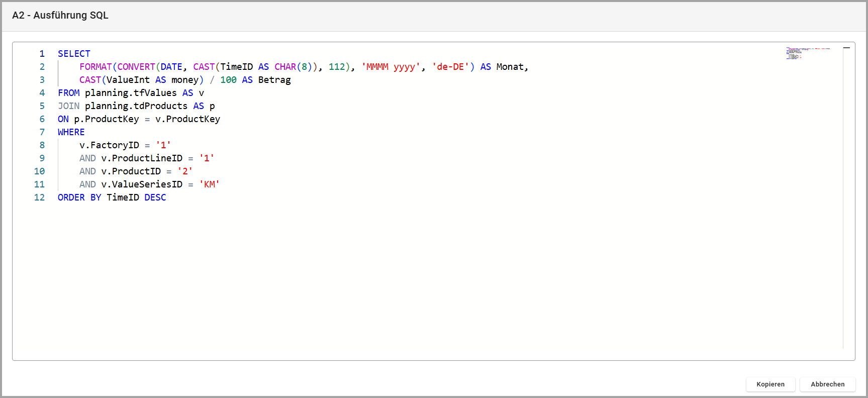The width and height of the screenshot is (868, 398).
Task: Place cursor on the WHERE keyword
Action: coord(71,132)
